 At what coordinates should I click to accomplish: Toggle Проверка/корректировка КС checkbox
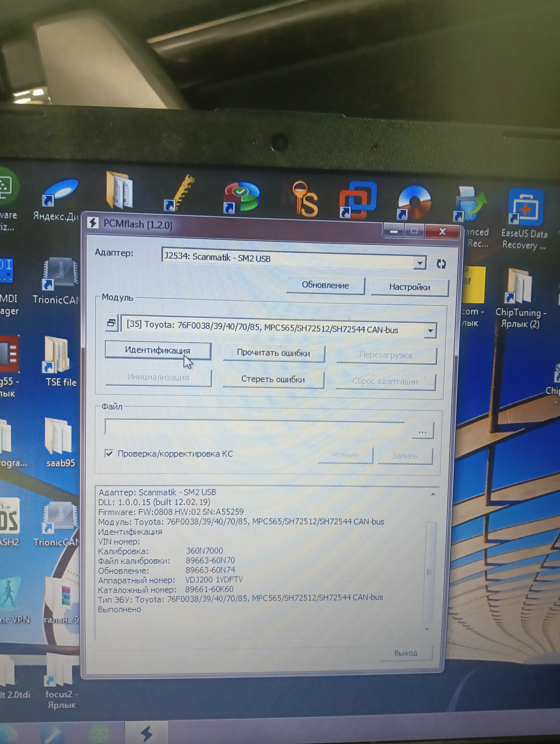click(x=109, y=454)
